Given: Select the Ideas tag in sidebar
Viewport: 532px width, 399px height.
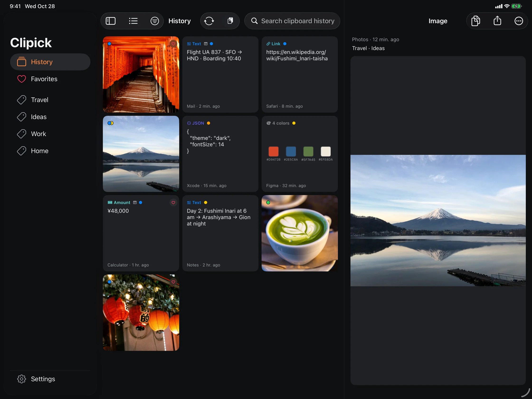Looking at the screenshot, I should [50, 117].
